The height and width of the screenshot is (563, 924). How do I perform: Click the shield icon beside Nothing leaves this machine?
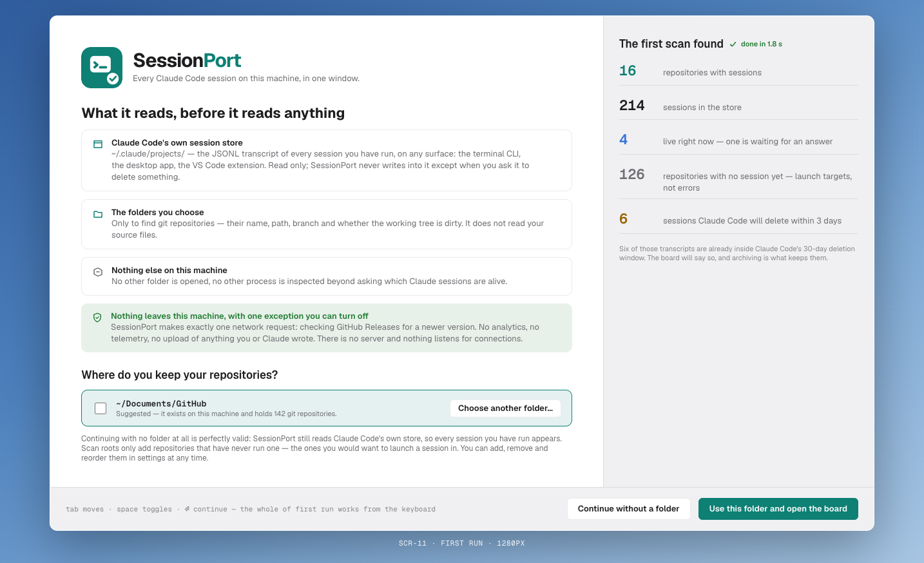97,318
